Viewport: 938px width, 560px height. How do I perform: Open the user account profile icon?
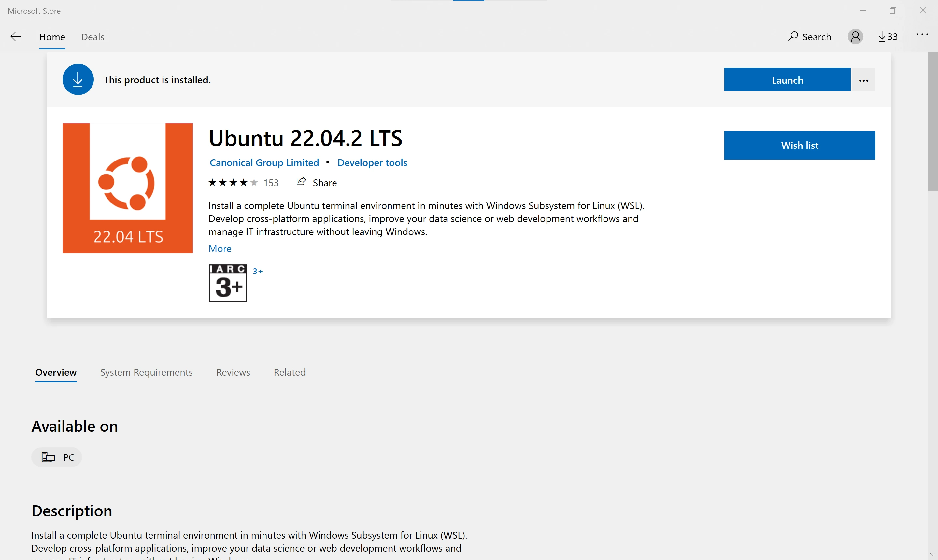(x=855, y=36)
